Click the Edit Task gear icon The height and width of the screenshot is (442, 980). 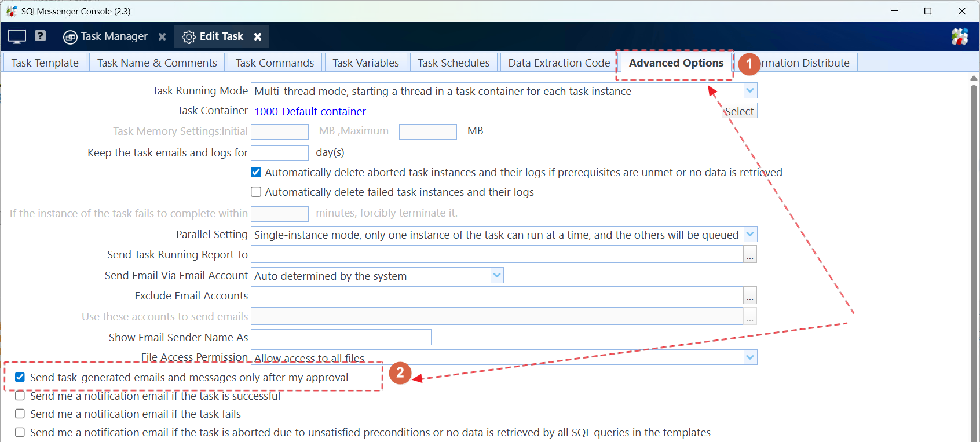click(189, 37)
